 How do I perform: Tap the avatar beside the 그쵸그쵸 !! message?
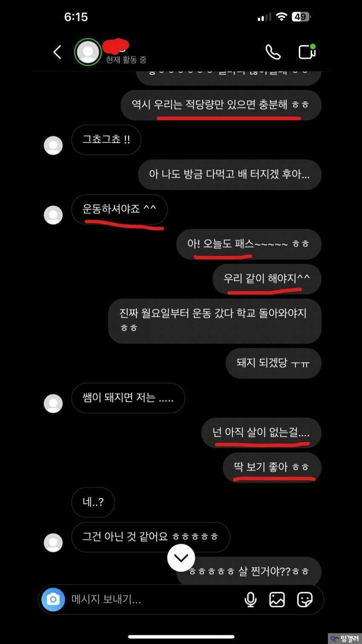pos(53,145)
